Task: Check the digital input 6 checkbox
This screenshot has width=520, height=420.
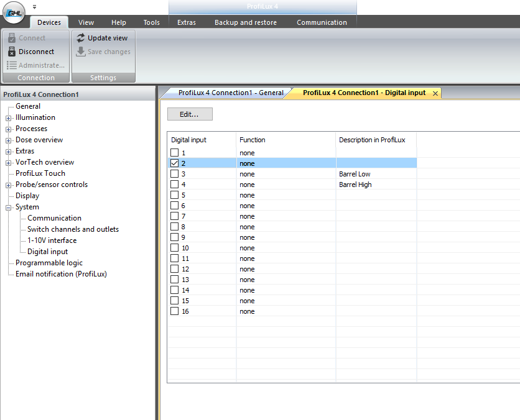Action: pyautogui.click(x=174, y=206)
